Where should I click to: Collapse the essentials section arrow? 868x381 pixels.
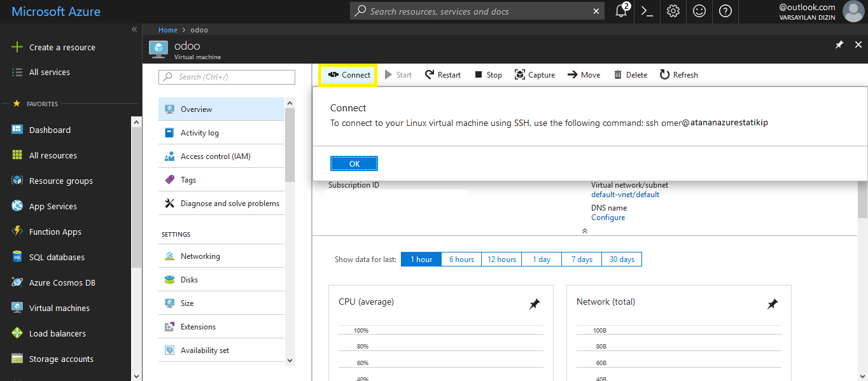[584, 231]
